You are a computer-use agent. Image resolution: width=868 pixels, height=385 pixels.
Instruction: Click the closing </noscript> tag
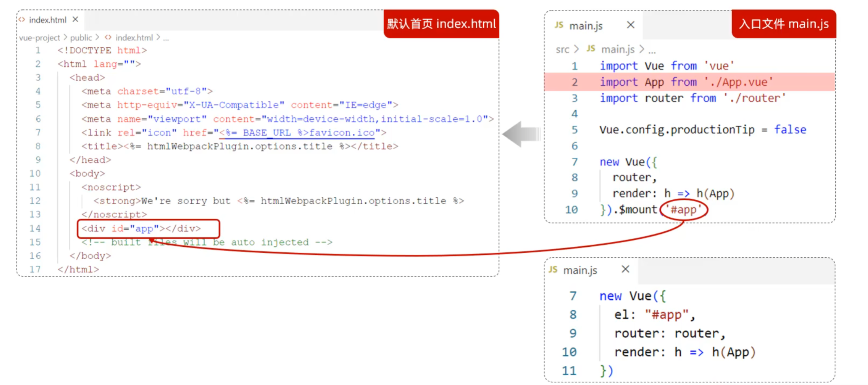[x=114, y=215]
